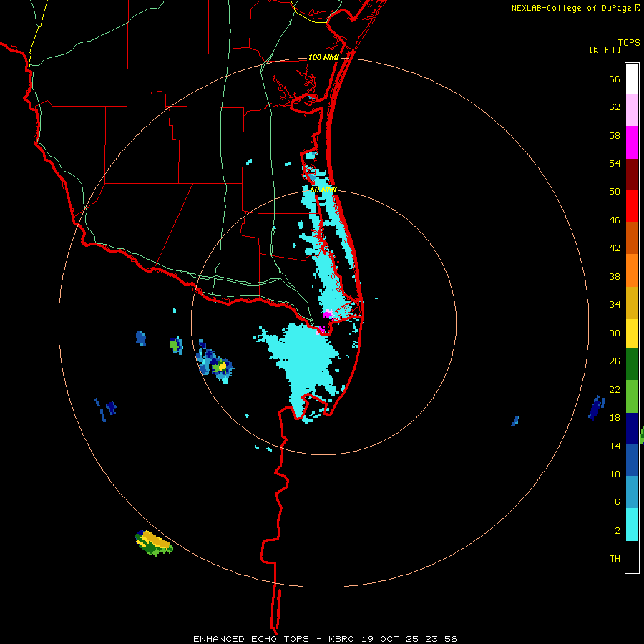Click the light blue 6-10 kft legend swatch

(x=632, y=492)
